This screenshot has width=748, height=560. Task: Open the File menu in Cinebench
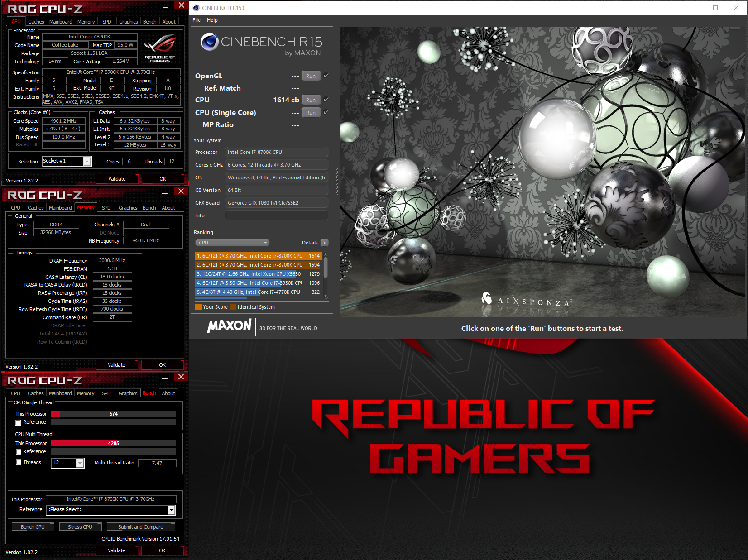pos(197,20)
